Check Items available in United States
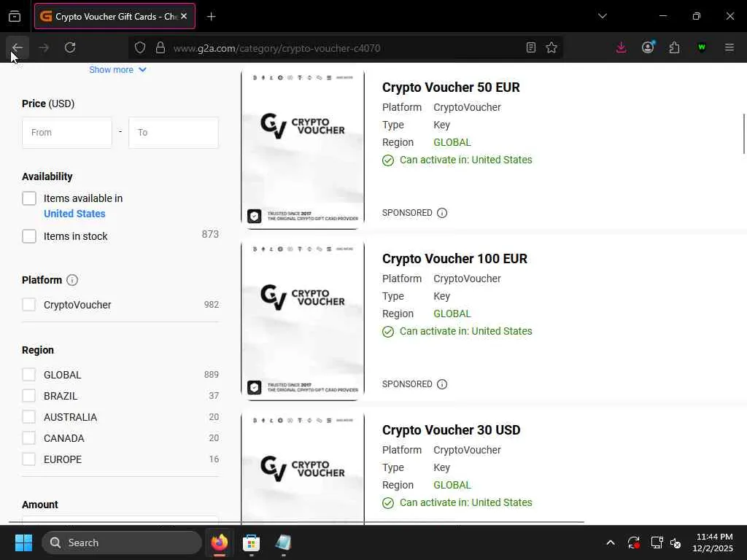747x560 pixels. (29, 198)
